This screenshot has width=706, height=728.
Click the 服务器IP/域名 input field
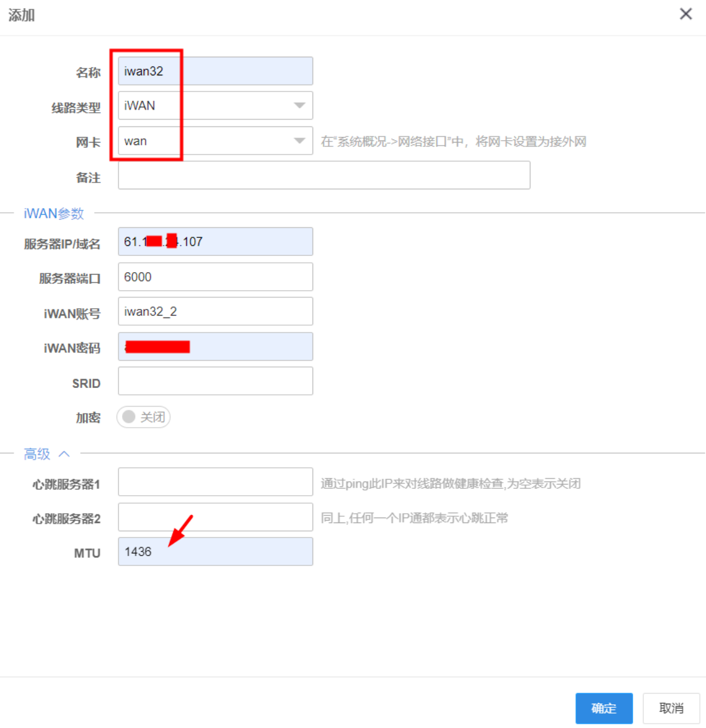[x=215, y=242]
